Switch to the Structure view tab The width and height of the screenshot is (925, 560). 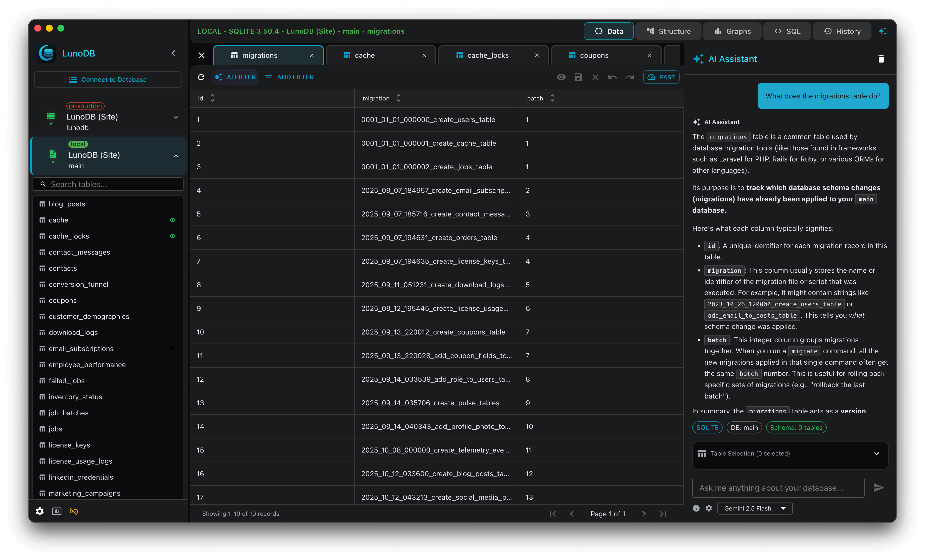tap(668, 31)
